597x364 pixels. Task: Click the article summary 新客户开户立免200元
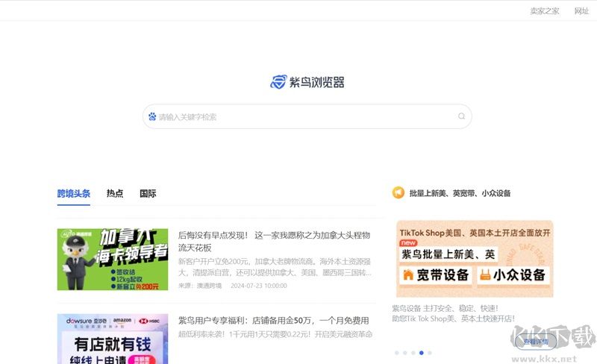[x=275, y=267]
